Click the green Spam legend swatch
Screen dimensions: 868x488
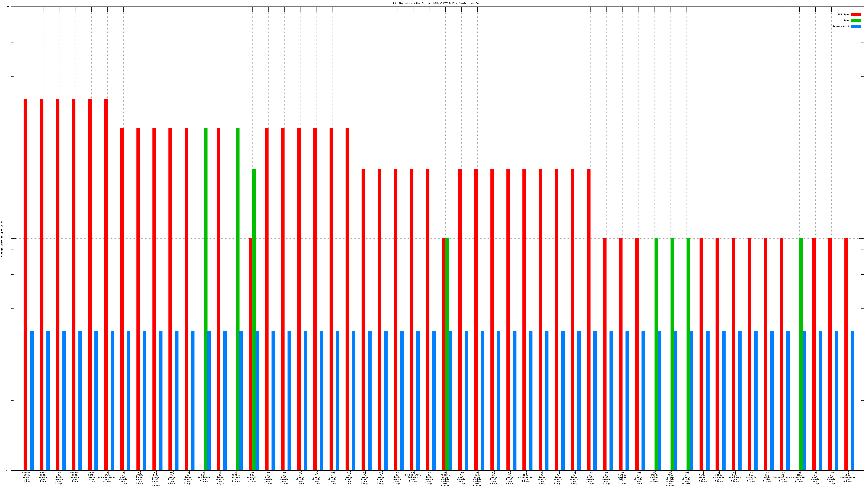(856, 21)
